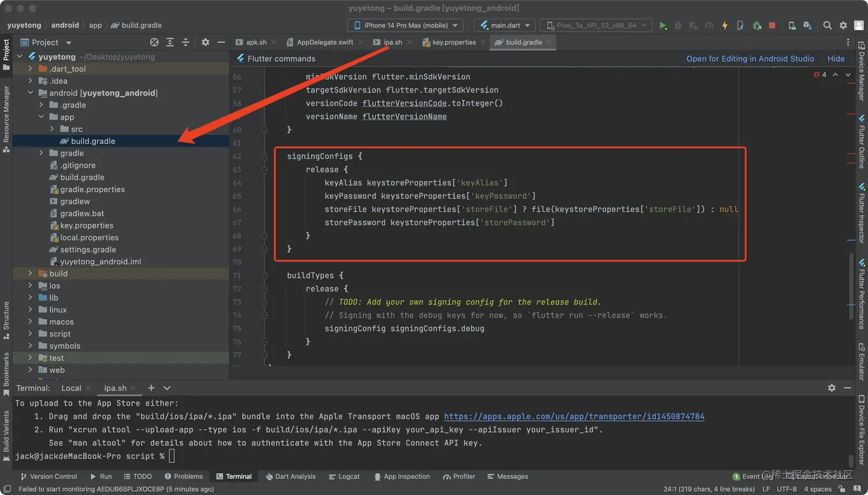Toggle Bookmarks tool window

(x=6, y=374)
